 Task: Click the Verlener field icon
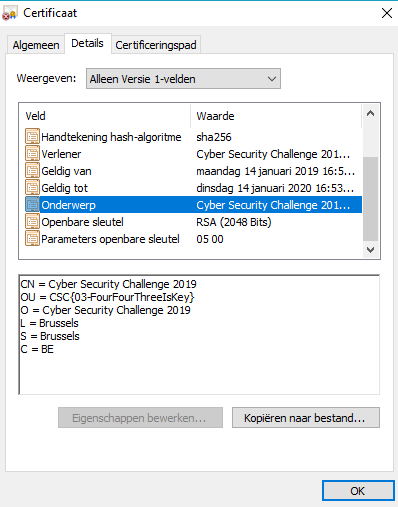(x=32, y=154)
